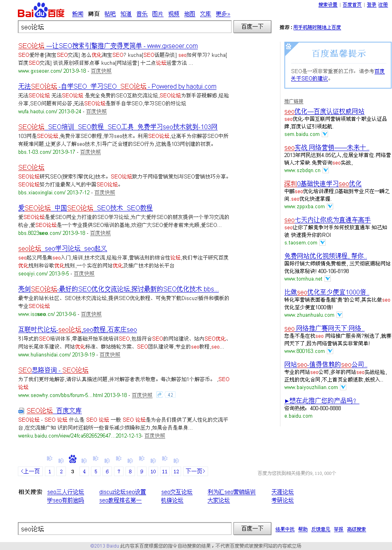Go to next page 下一页
Viewport: 392px width, 550px height.
[x=196, y=471]
